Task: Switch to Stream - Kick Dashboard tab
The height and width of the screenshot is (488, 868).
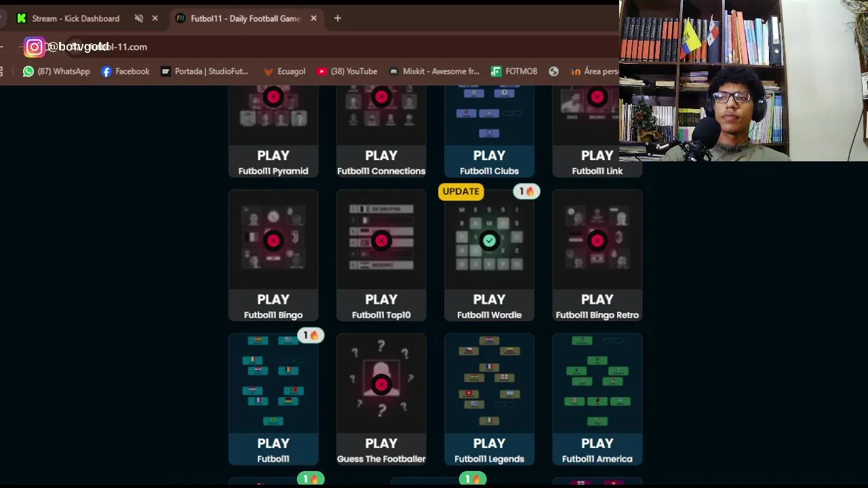Action: pyautogui.click(x=75, y=18)
